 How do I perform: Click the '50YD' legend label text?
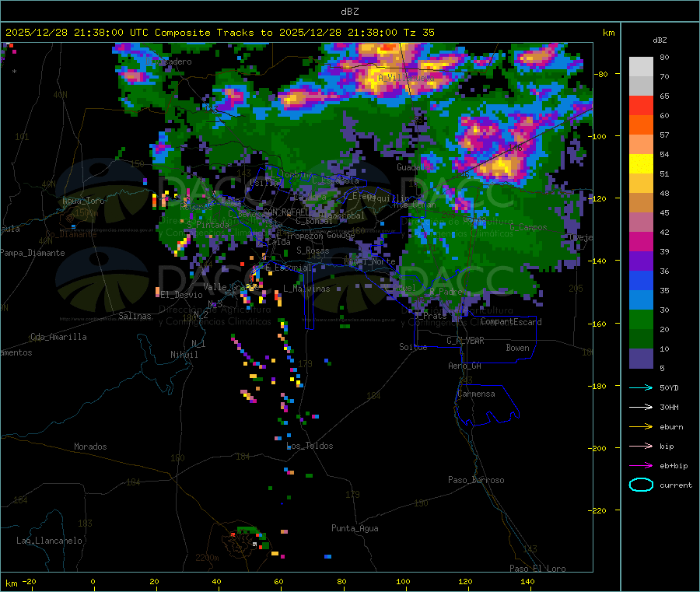669,387
